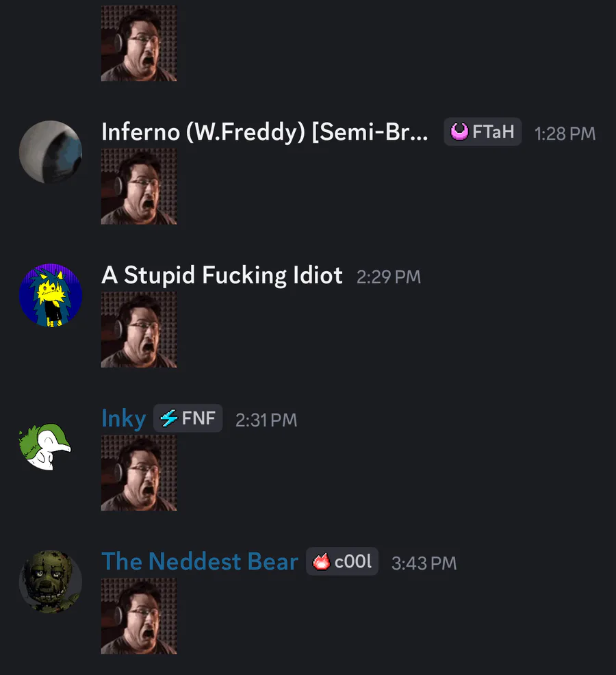Viewport: 616px width, 675px height.
Task: Click the emoji sent by The Neddest Bear
Action: (139, 616)
